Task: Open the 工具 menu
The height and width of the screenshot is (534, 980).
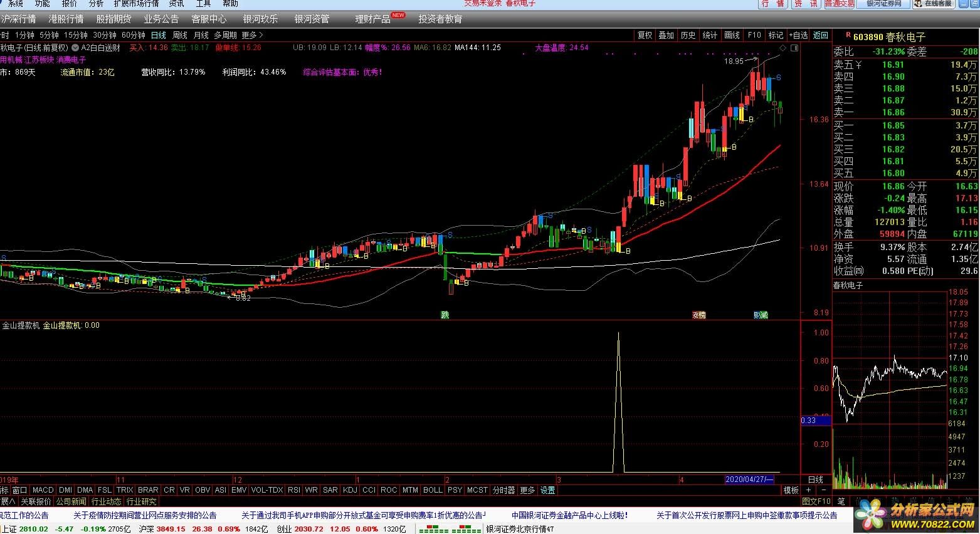Action: point(203,4)
